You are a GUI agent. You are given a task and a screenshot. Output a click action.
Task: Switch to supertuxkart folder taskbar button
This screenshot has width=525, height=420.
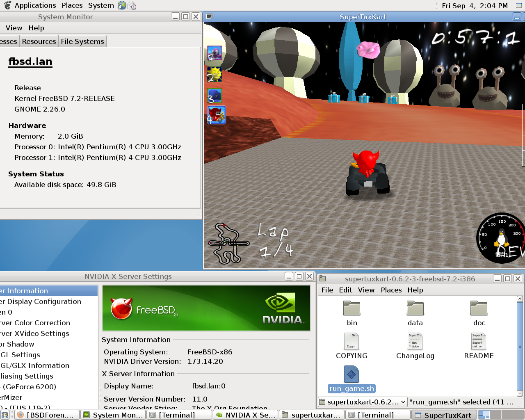click(312, 415)
